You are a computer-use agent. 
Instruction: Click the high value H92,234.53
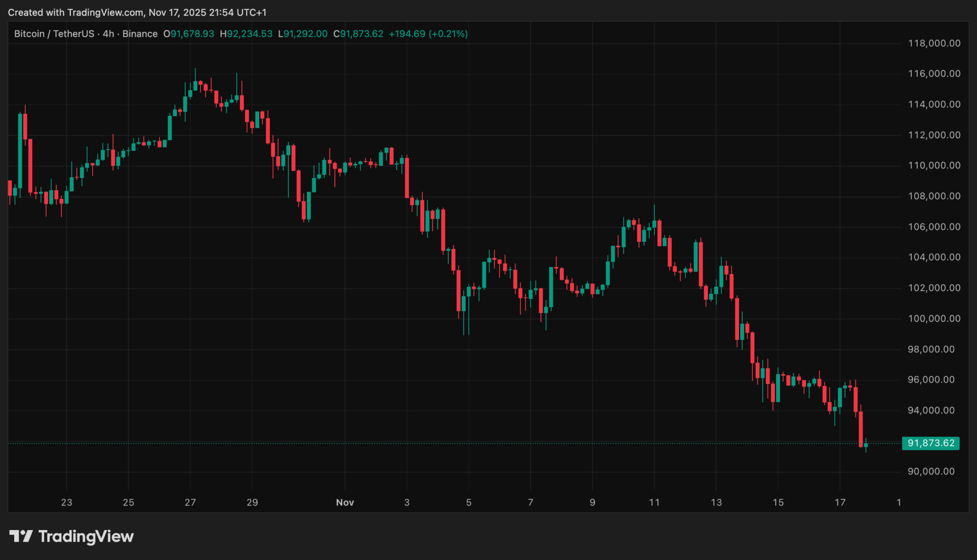click(246, 34)
